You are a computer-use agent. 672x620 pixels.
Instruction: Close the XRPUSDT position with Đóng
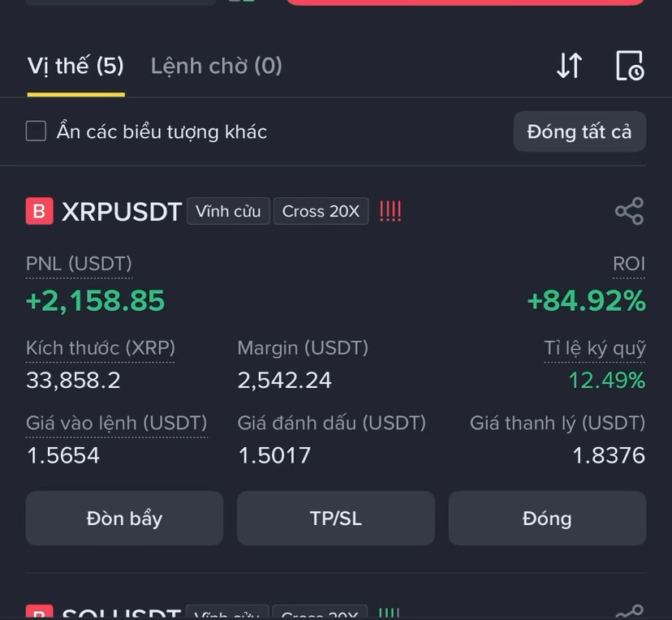[x=547, y=518]
